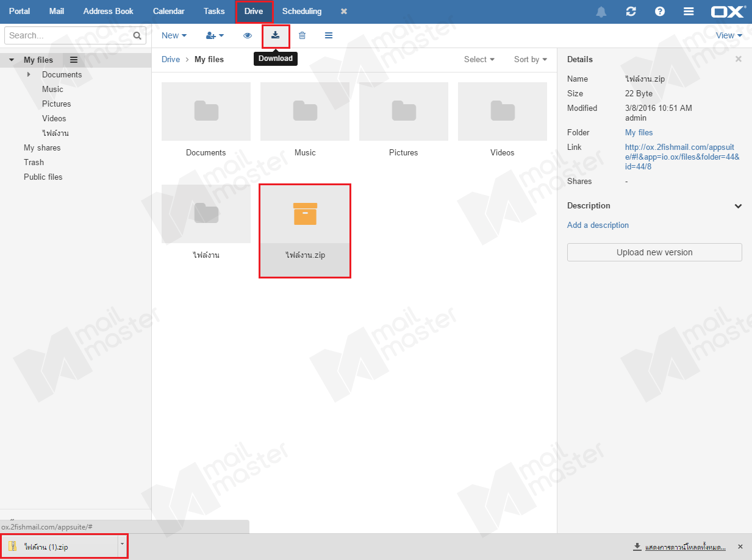This screenshot has height=560, width=752.
Task: Click the Download toolbar icon
Action: [x=276, y=35]
